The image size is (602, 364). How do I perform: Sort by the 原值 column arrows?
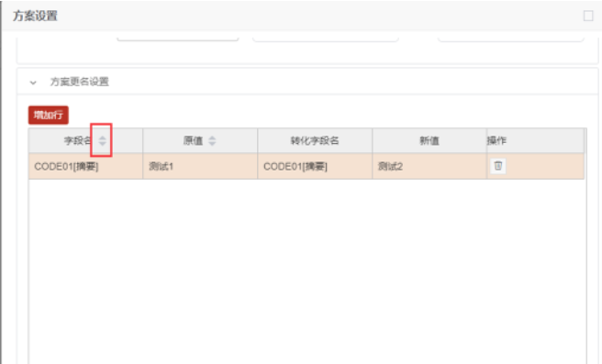(212, 141)
